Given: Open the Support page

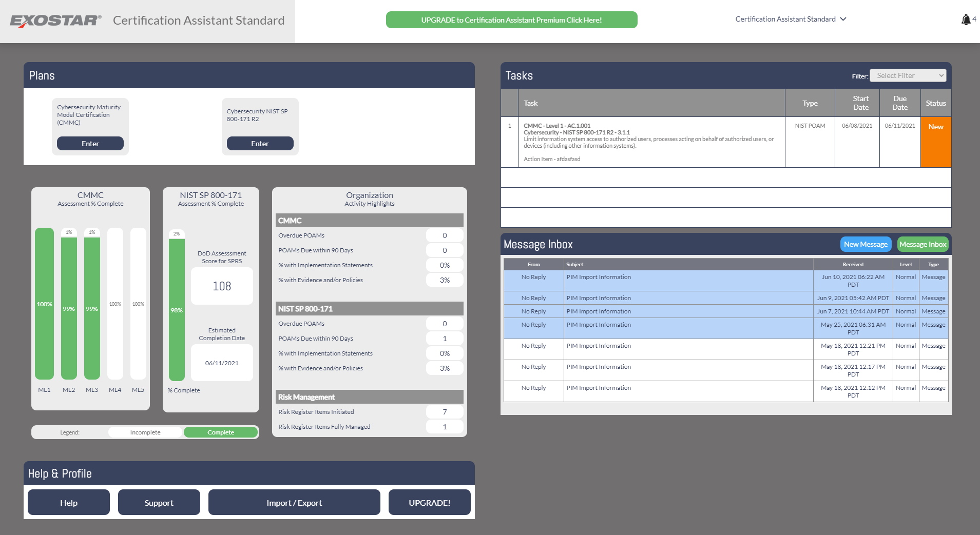Looking at the screenshot, I should (x=159, y=503).
